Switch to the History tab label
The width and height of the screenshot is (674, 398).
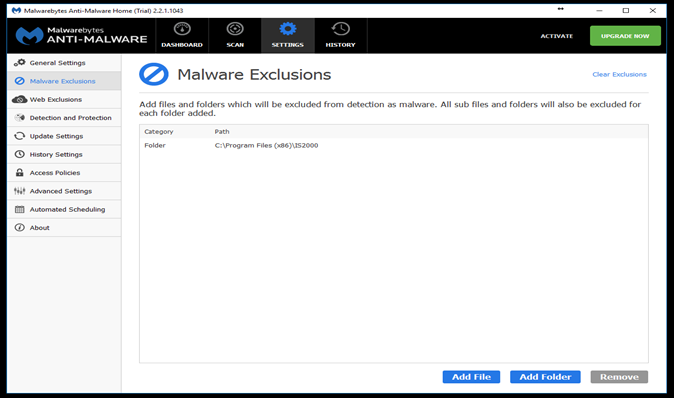click(340, 45)
